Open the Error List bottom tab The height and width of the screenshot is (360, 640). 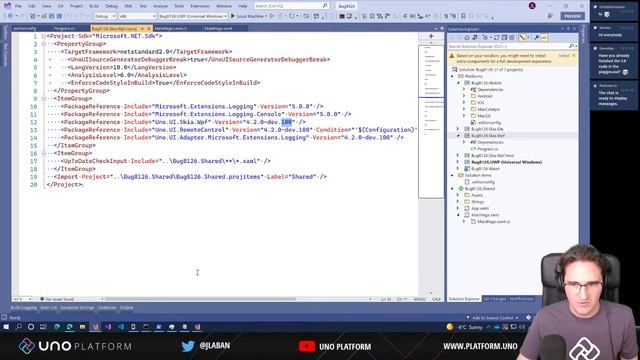pyautogui.click(x=49, y=307)
